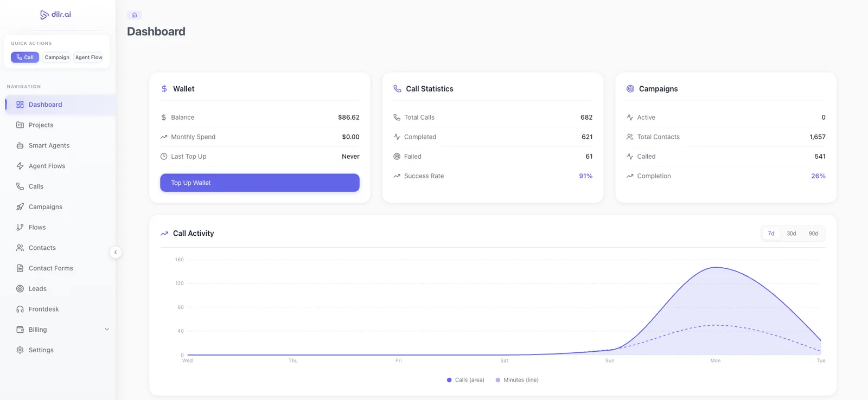Click the 1,657 total contacts value
868x400 pixels.
(818, 137)
